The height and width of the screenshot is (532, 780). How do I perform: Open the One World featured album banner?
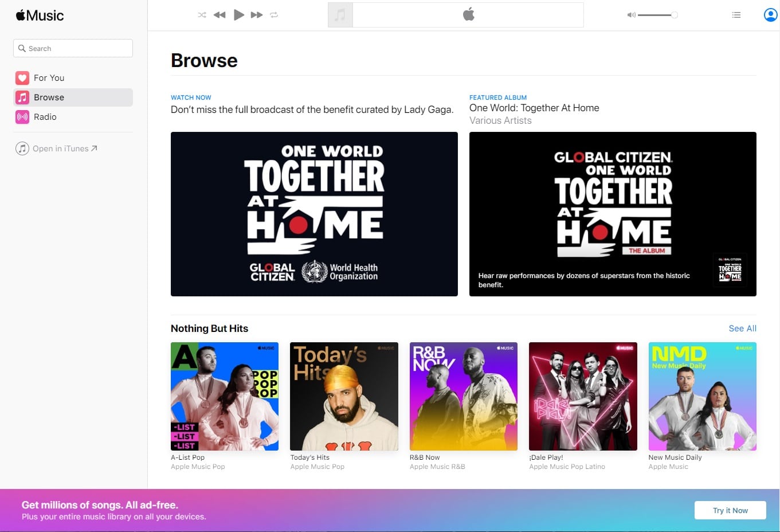click(x=612, y=214)
